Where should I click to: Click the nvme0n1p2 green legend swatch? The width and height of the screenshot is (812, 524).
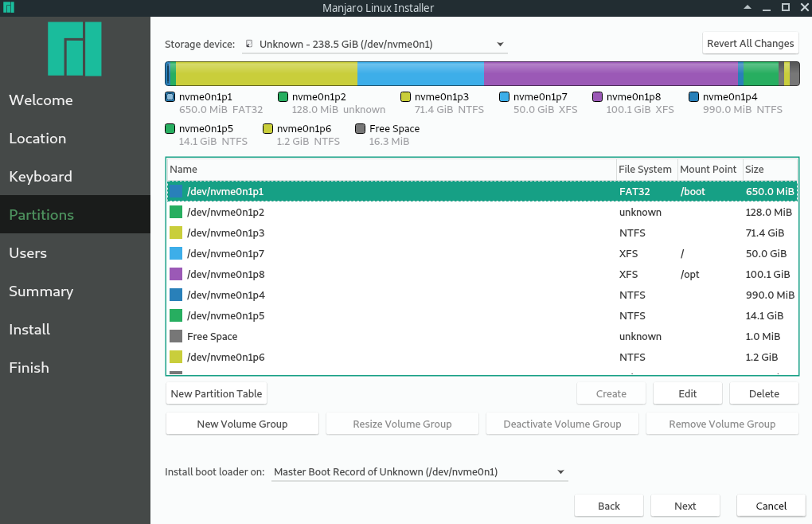tap(283, 97)
